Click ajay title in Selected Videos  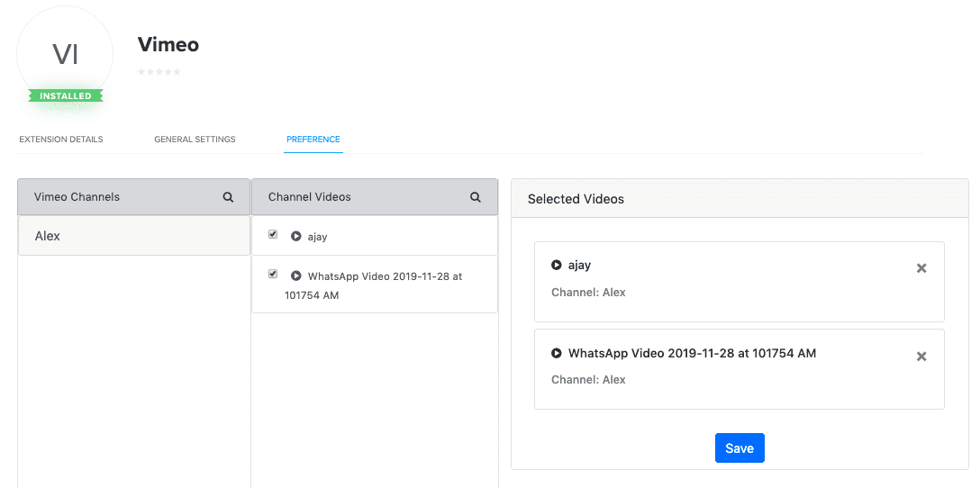(x=579, y=265)
